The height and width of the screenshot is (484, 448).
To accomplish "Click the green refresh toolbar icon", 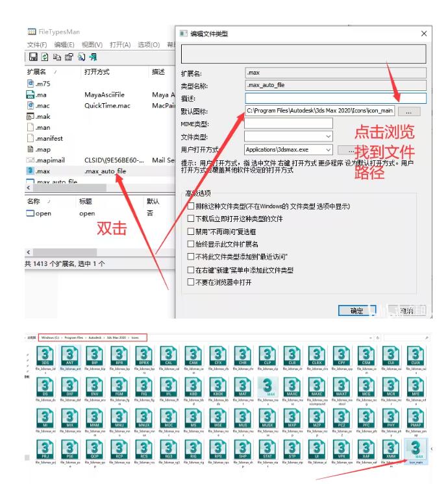I will [44, 57].
